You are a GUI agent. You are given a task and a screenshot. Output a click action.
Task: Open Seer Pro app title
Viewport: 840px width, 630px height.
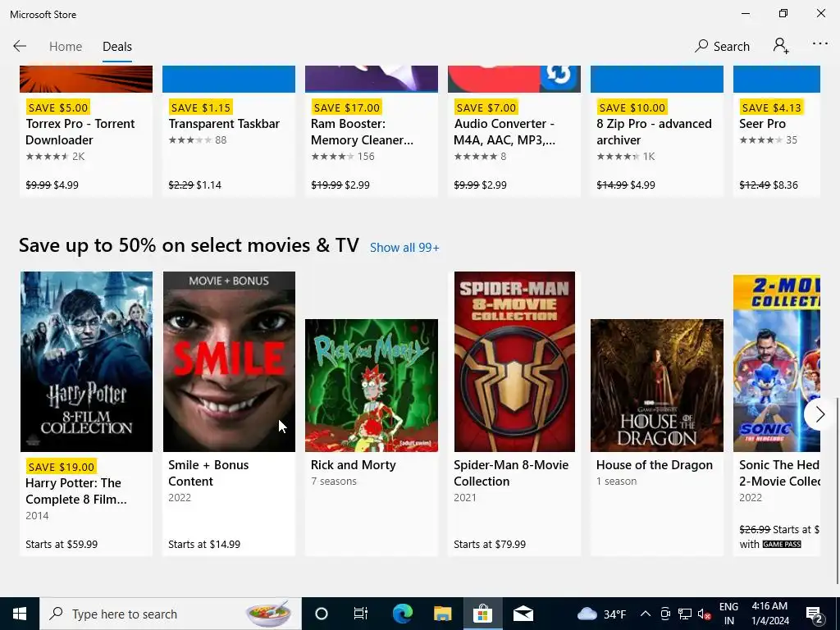pos(762,124)
